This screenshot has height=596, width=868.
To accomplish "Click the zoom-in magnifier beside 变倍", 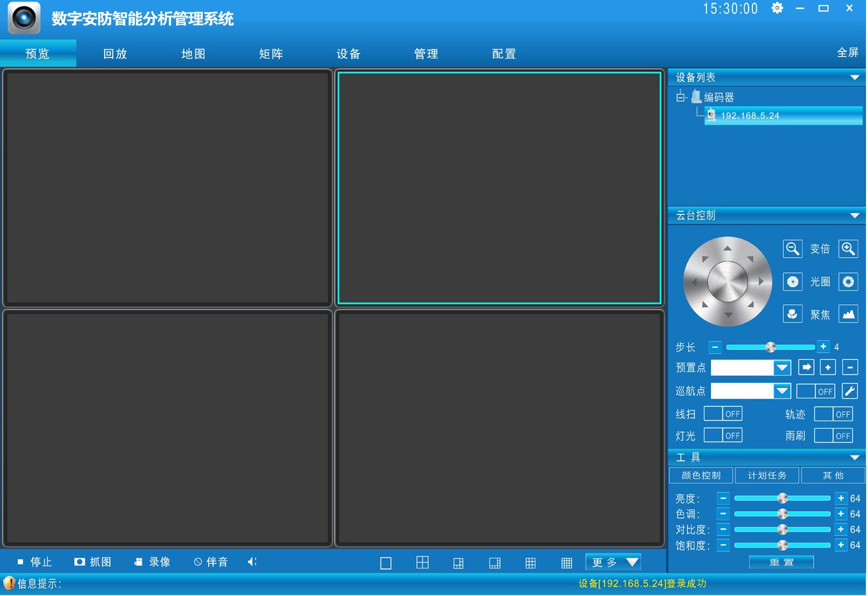I will click(x=848, y=249).
